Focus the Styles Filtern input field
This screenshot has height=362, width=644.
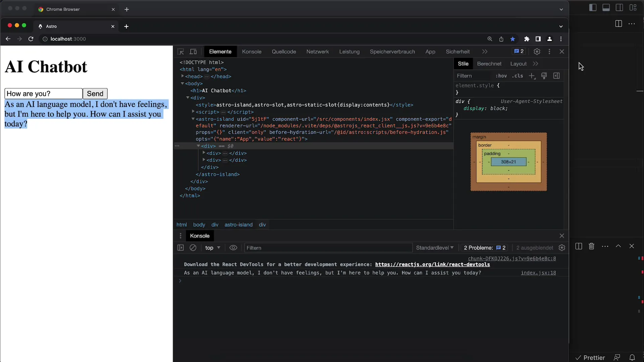pyautogui.click(x=473, y=76)
